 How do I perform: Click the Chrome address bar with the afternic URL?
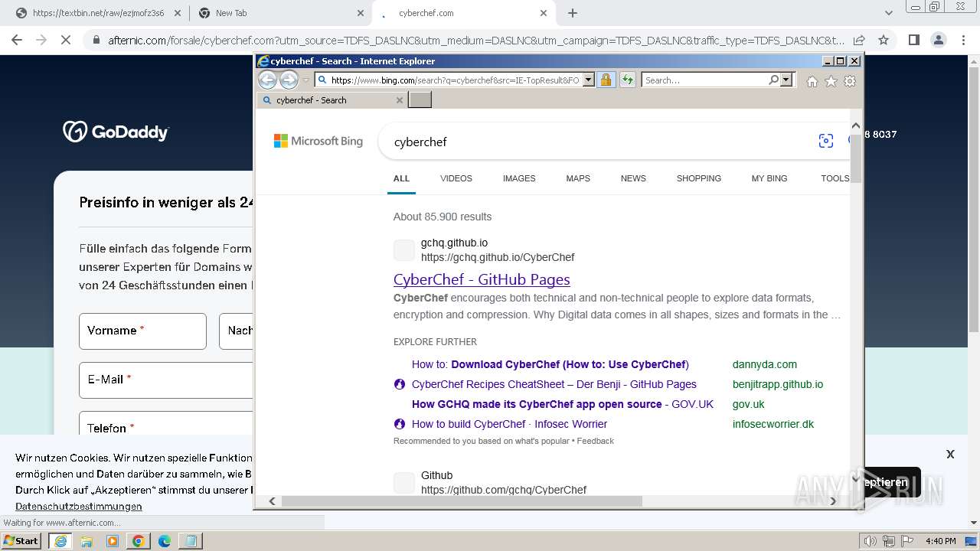(x=476, y=41)
